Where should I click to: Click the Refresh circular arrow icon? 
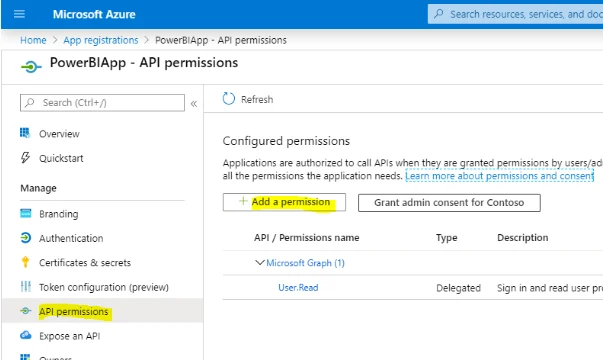click(228, 99)
